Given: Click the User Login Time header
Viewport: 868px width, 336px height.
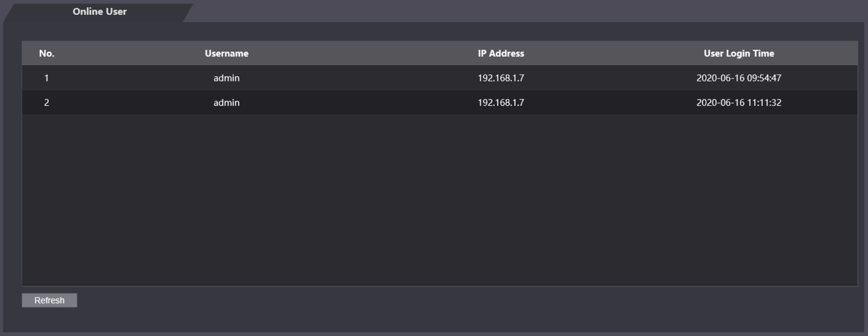Looking at the screenshot, I should pyautogui.click(x=738, y=54).
